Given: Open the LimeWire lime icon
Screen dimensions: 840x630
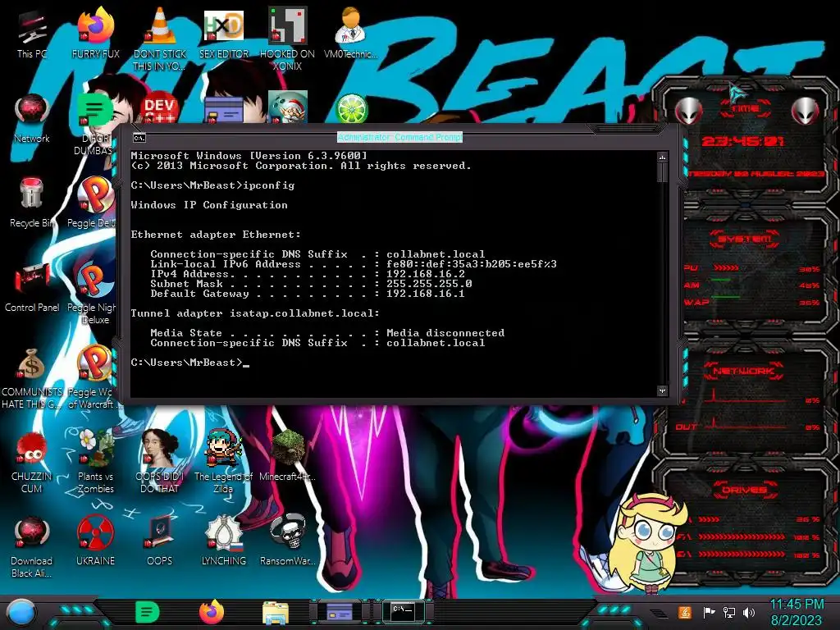Looking at the screenshot, I should coord(351,108).
